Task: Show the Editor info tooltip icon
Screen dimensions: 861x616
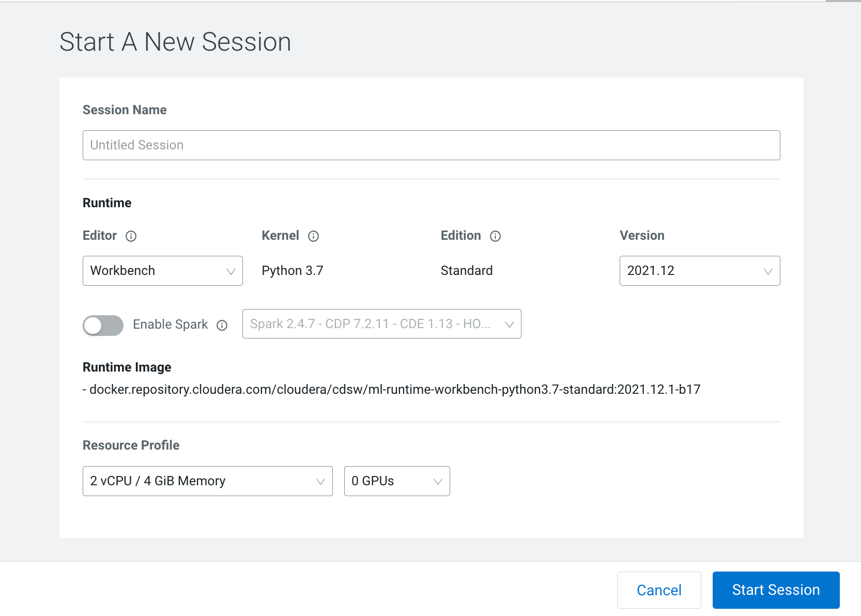Action: 131,236
